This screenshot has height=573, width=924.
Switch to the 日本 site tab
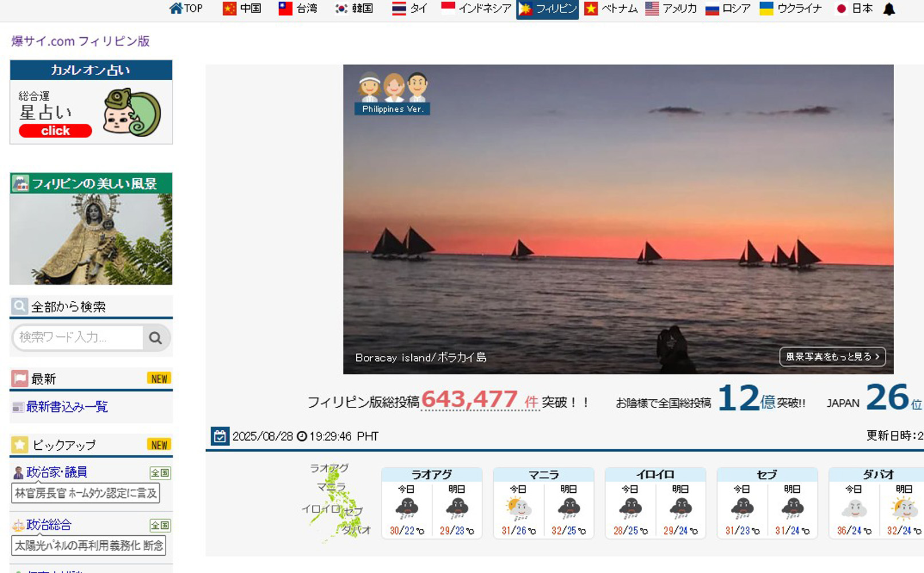[x=855, y=9]
